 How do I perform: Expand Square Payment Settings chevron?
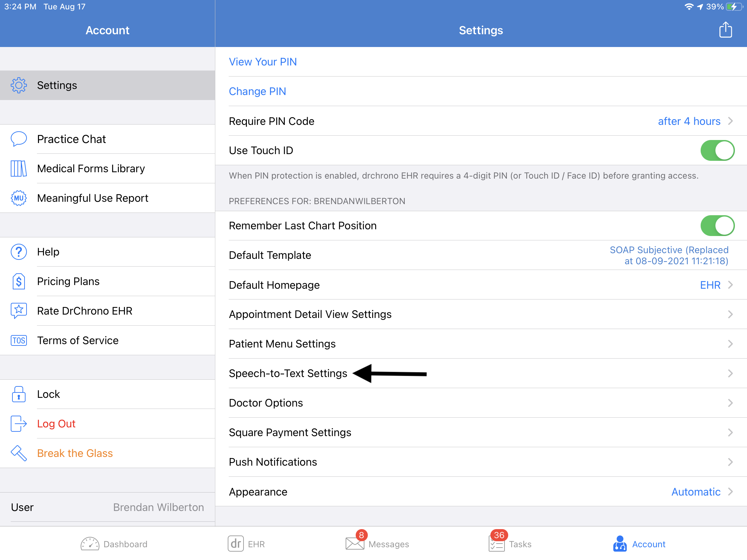(x=730, y=432)
